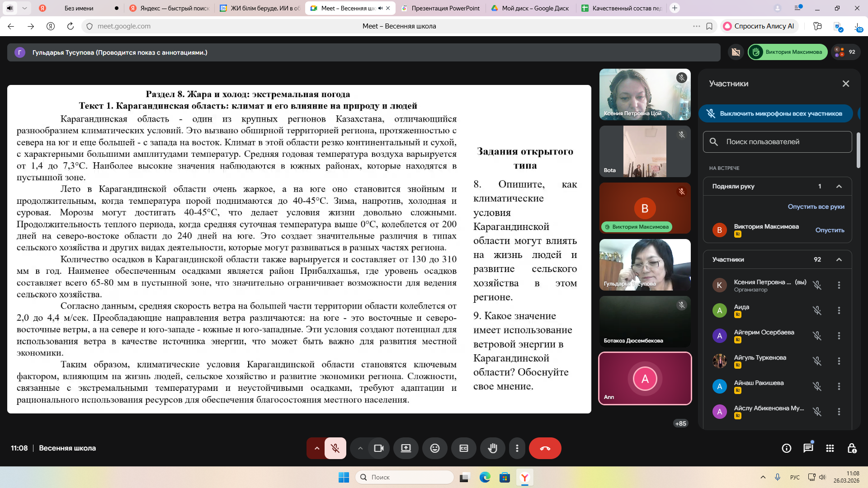The width and height of the screenshot is (868, 488).
Task: Collapse the 'Участники' 92 list section
Action: [x=839, y=259]
